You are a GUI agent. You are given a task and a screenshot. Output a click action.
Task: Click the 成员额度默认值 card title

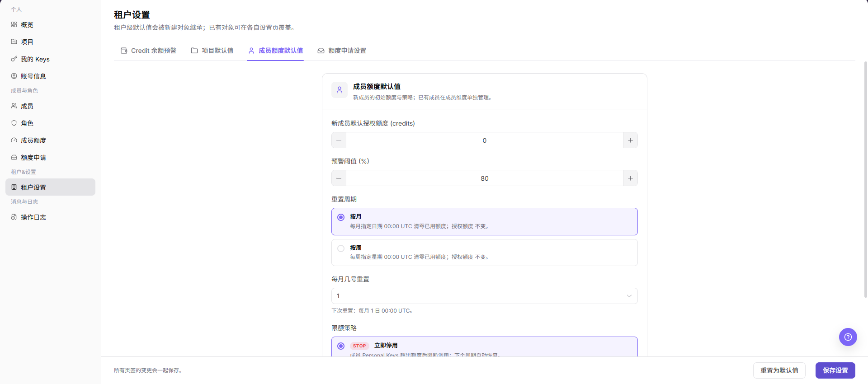pyautogui.click(x=377, y=86)
